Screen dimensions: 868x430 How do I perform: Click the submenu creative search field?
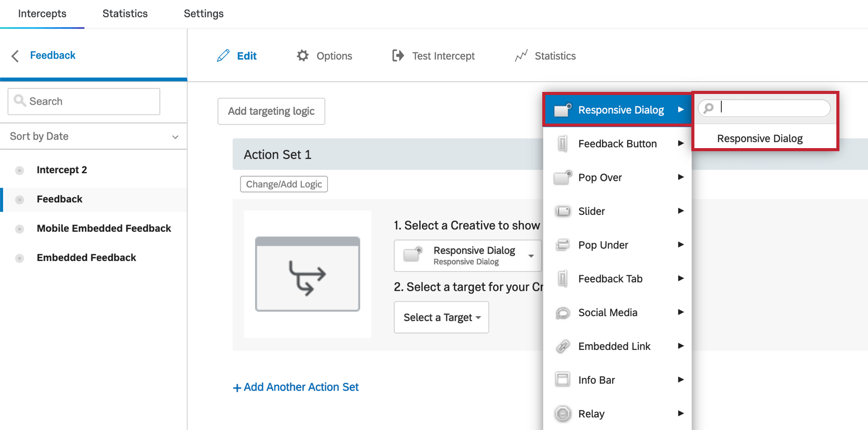click(764, 108)
